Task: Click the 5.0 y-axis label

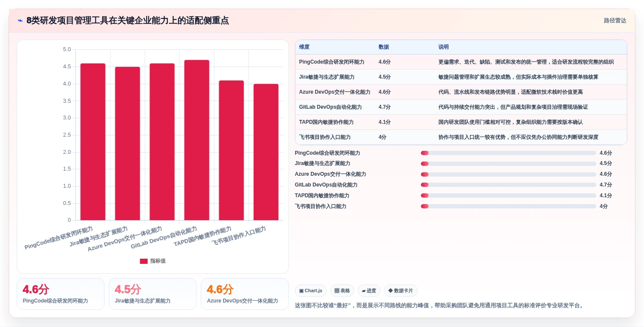Action: tap(67, 49)
